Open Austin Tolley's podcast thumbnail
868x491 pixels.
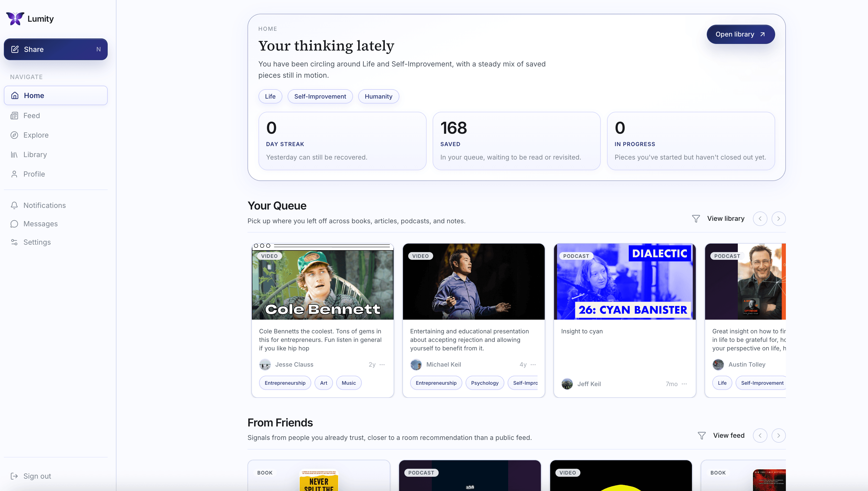[x=745, y=281]
